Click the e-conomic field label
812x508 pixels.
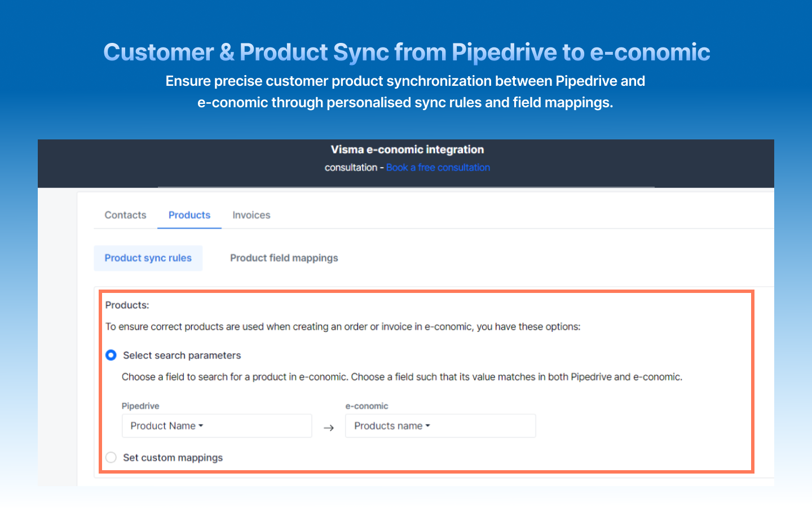click(367, 406)
